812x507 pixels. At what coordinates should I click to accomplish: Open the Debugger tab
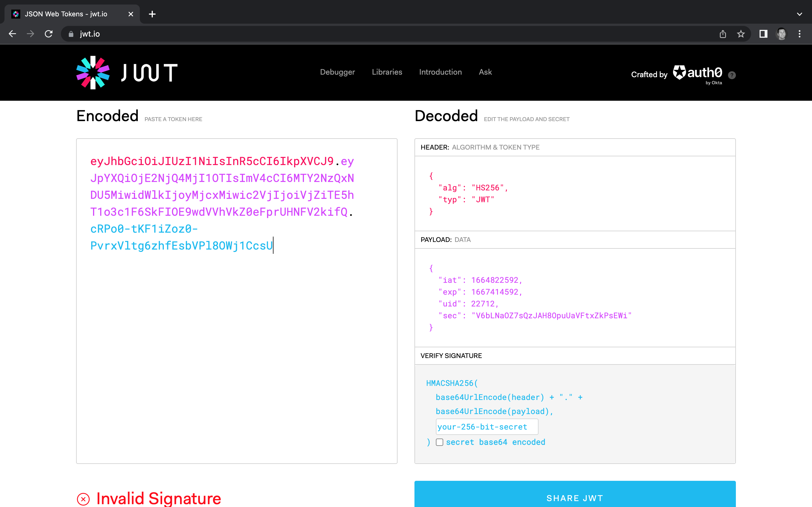click(x=338, y=72)
